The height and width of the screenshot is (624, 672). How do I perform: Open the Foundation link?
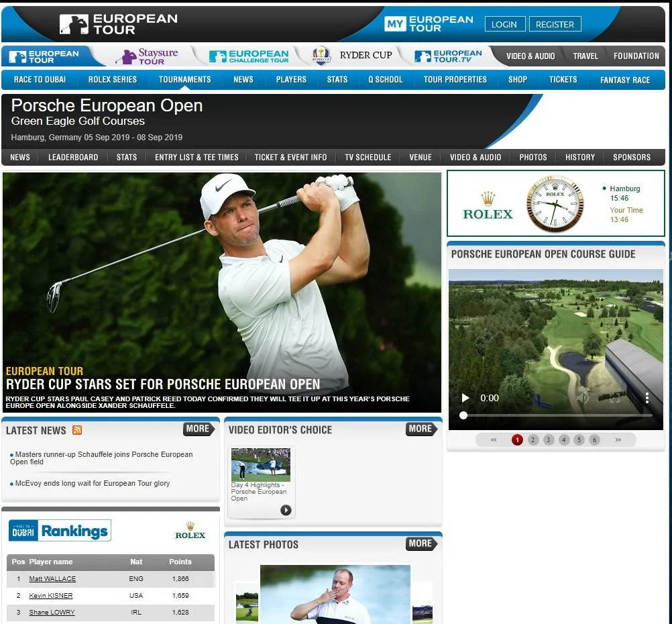click(x=636, y=56)
